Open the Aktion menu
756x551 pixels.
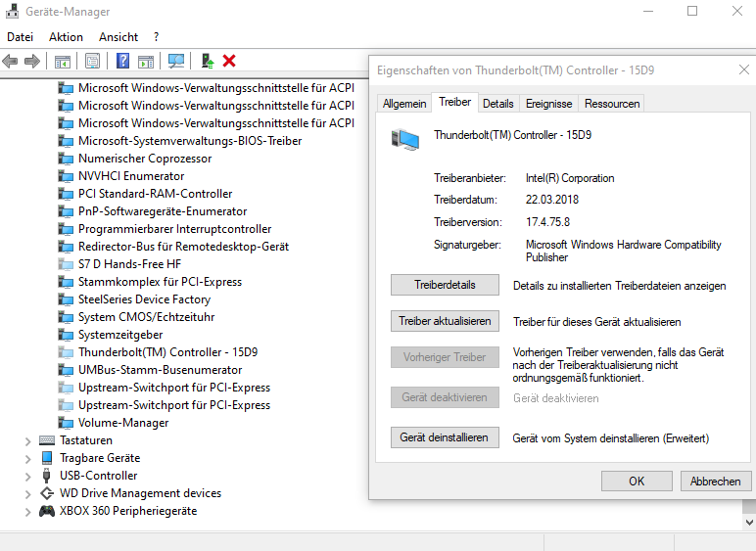(x=66, y=37)
